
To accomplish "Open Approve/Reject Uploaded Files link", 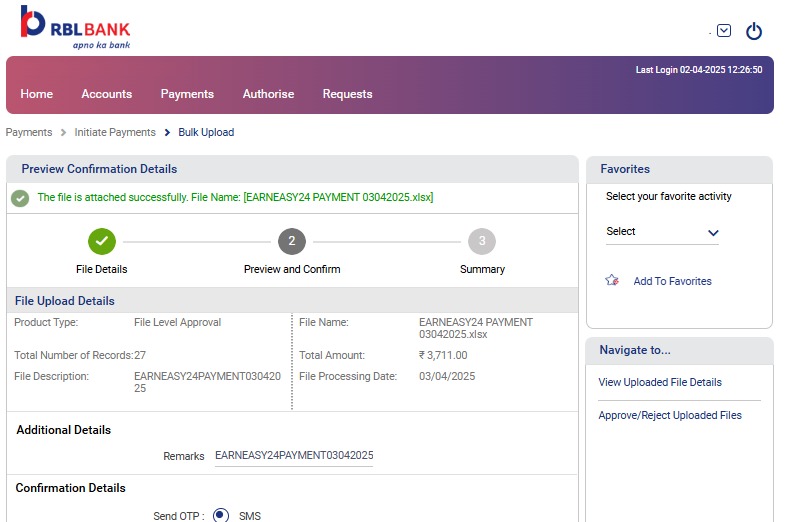I will click(x=670, y=415).
